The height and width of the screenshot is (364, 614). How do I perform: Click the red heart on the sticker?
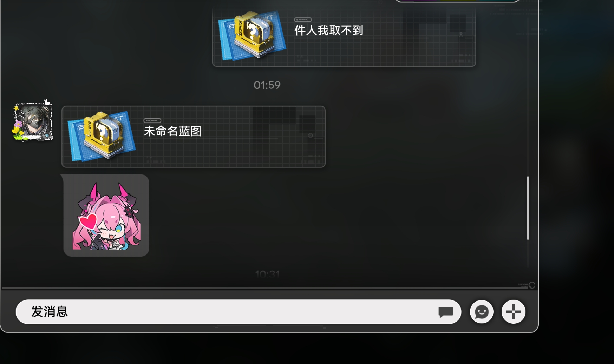point(88,221)
